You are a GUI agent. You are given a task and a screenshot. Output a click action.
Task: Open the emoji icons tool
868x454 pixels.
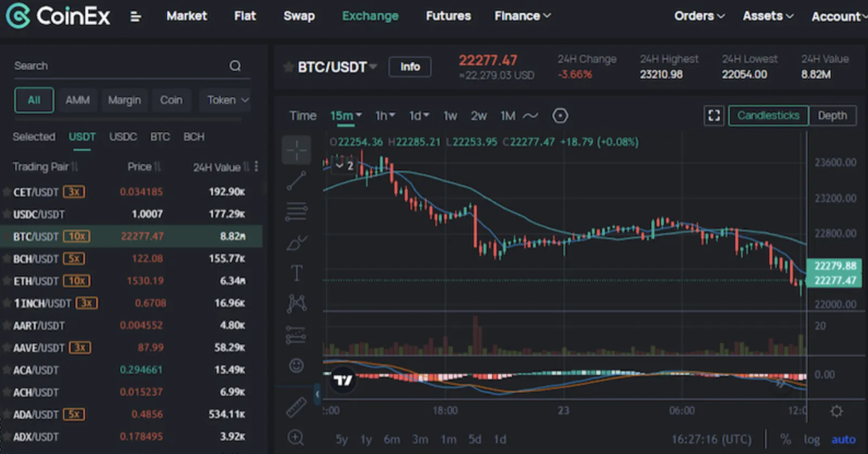(x=296, y=366)
